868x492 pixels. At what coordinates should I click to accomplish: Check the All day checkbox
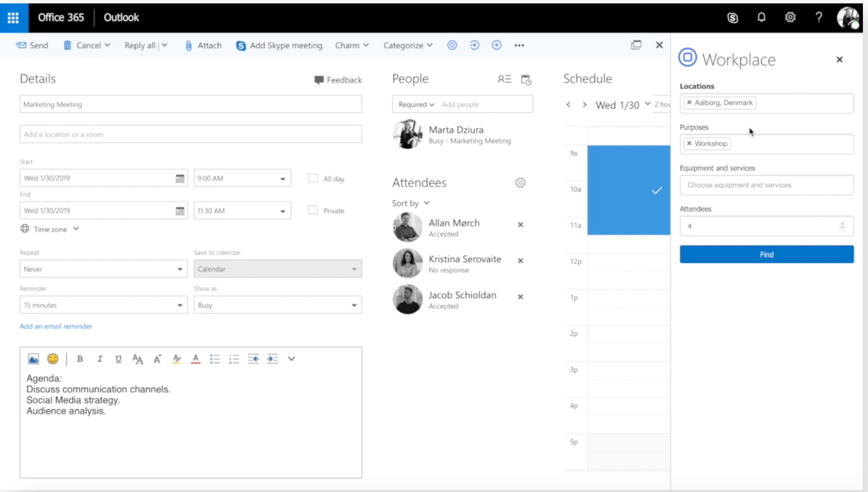(x=313, y=179)
